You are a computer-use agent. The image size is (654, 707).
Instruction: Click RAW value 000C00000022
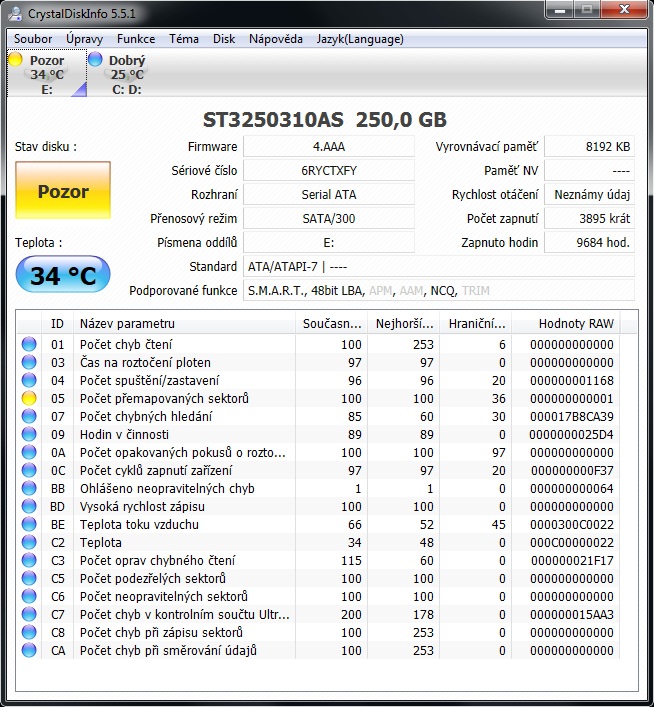pos(571,542)
